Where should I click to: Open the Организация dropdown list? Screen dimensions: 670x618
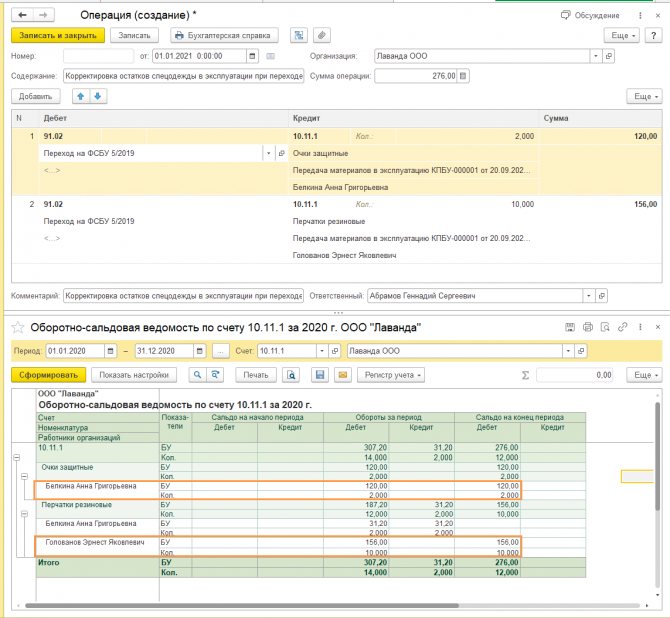click(x=596, y=56)
